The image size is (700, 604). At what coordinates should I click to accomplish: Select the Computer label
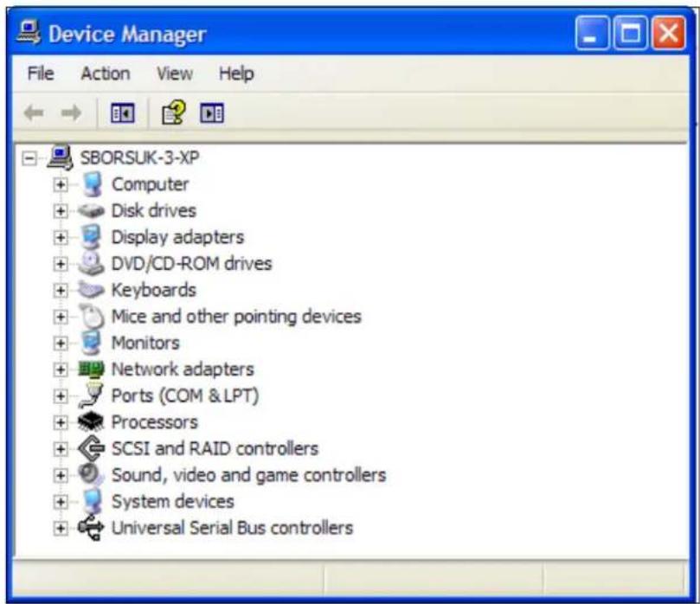[150, 184]
